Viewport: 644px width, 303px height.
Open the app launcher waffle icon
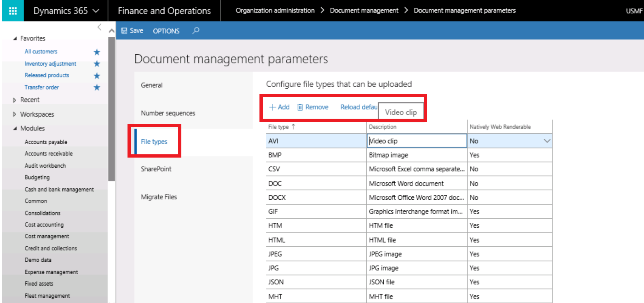13,11
